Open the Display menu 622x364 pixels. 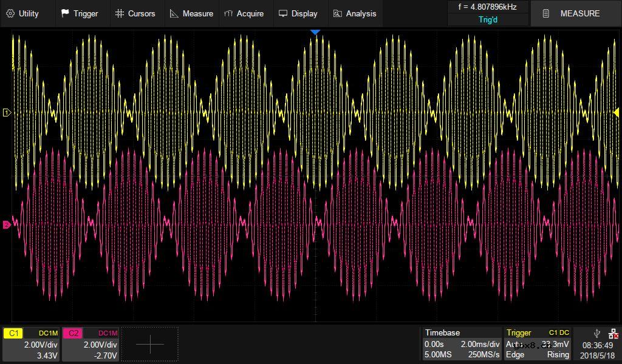(x=298, y=13)
